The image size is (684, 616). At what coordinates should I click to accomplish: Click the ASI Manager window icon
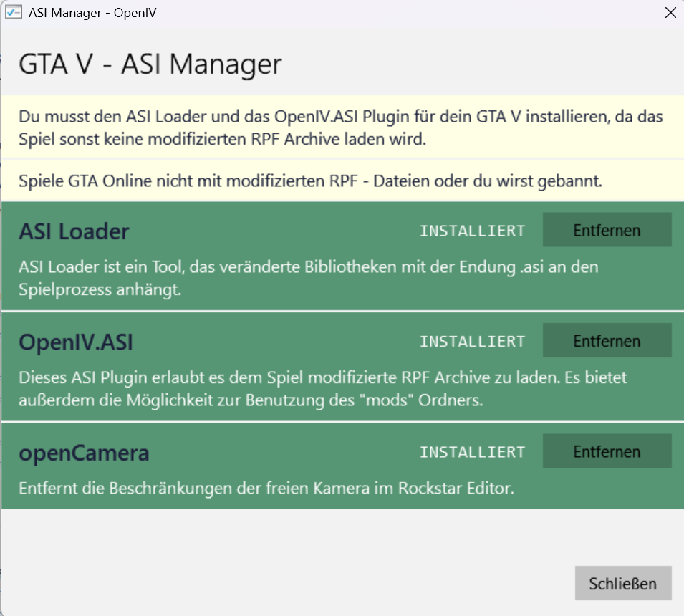point(14,13)
